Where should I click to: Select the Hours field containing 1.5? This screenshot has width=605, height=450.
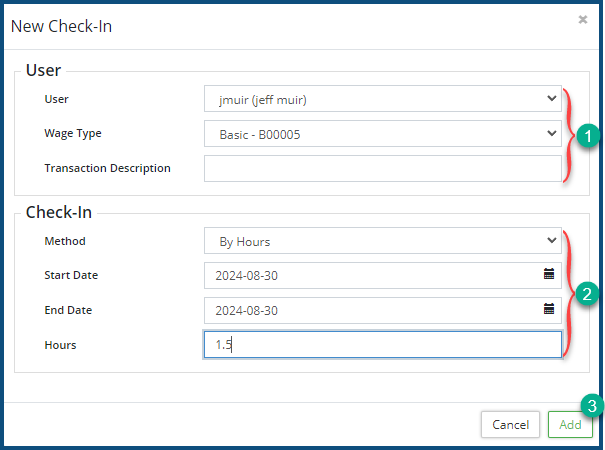tap(382, 345)
